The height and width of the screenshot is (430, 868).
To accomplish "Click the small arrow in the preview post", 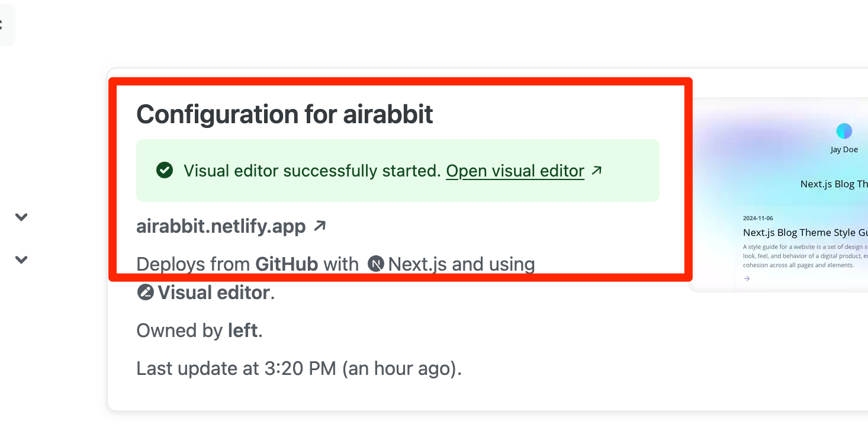I will pyautogui.click(x=747, y=278).
